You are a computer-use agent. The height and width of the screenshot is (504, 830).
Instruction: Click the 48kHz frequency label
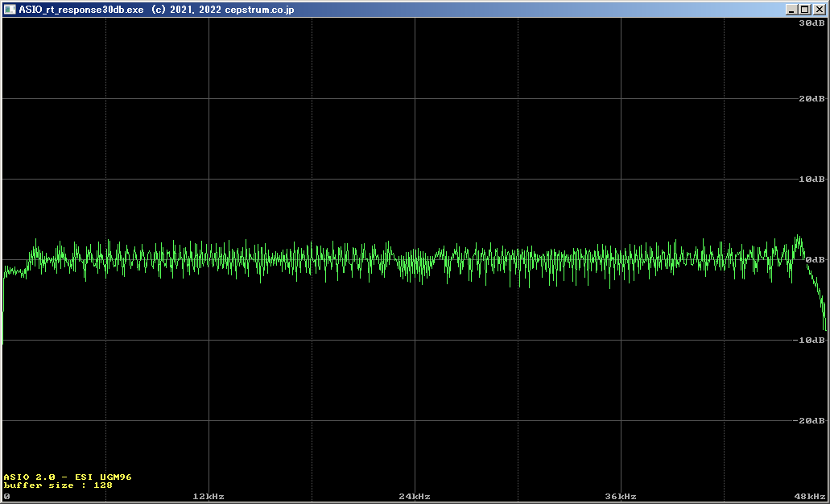pyautogui.click(x=810, y=497)
